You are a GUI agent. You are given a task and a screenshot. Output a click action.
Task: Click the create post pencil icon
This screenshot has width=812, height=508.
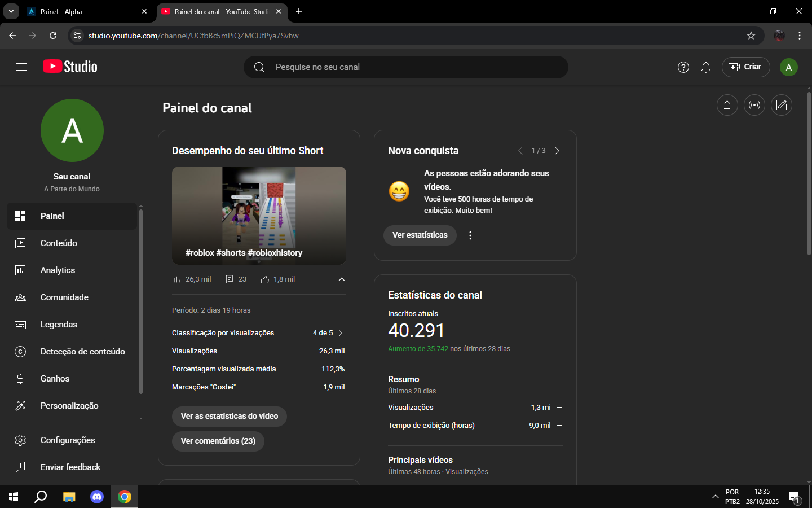pos(782,105)
